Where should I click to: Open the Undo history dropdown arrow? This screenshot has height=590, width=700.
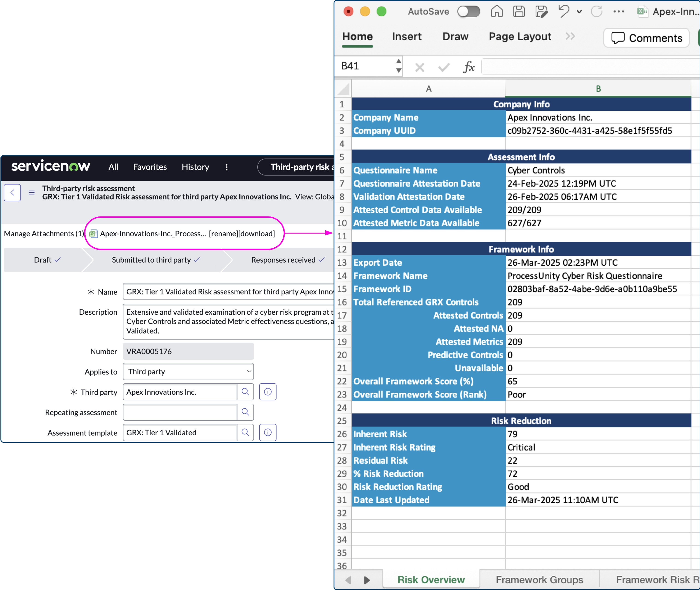point(579,12)
